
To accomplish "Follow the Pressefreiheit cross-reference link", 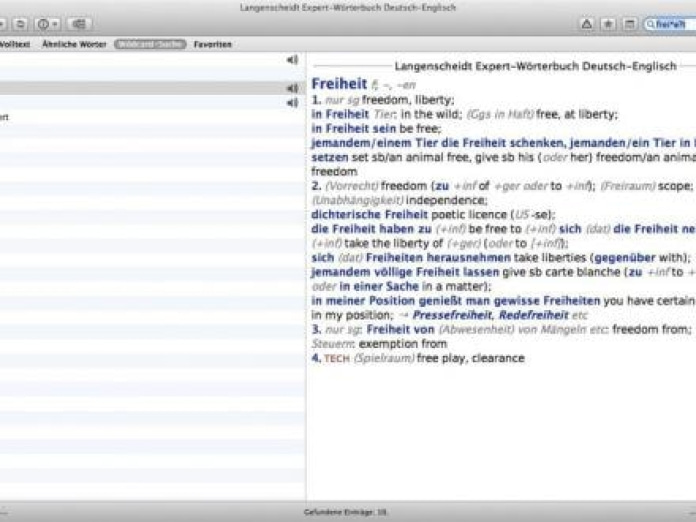I will (451, 315).
